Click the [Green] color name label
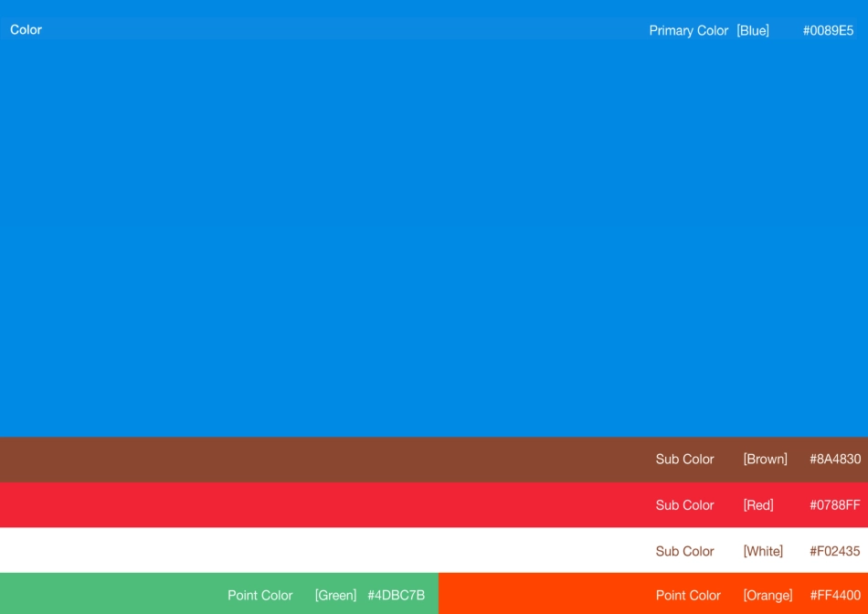The width and height of the screenshot is (868, 614). (335, 596)
